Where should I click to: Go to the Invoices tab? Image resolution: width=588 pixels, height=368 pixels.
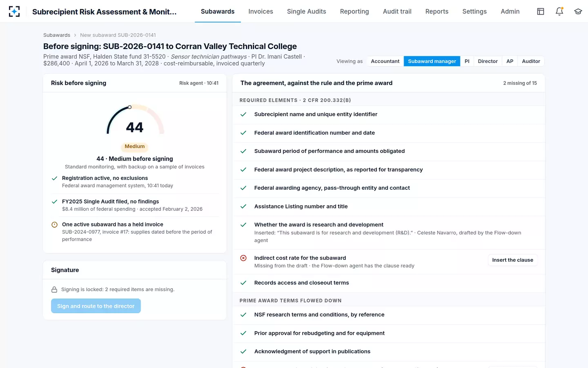click(x=261, y=11)
